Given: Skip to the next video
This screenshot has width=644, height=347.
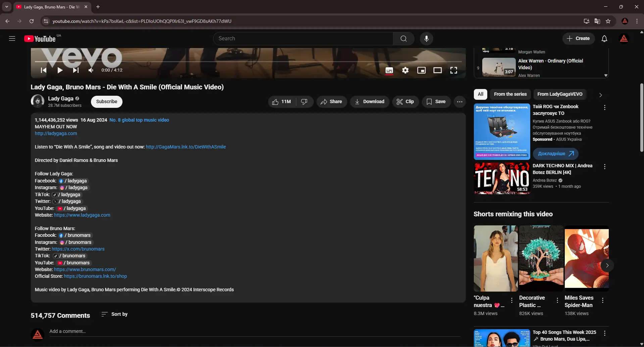Looking at the screenshot, I should [76, 70].
